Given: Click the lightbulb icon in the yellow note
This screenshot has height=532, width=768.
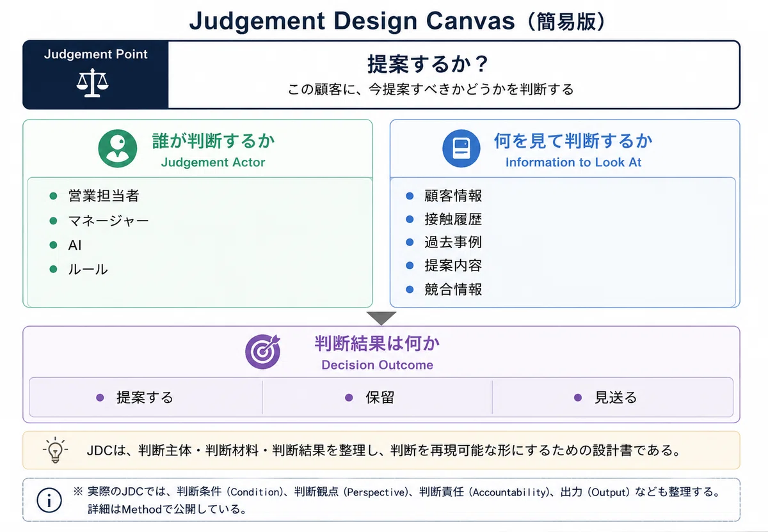Looking at the screenshot, I should pos(56,450).
